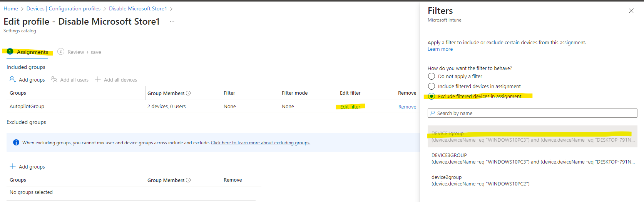Select the device2group filter
This screenshot has width=644, height=202.
point(532,180)
